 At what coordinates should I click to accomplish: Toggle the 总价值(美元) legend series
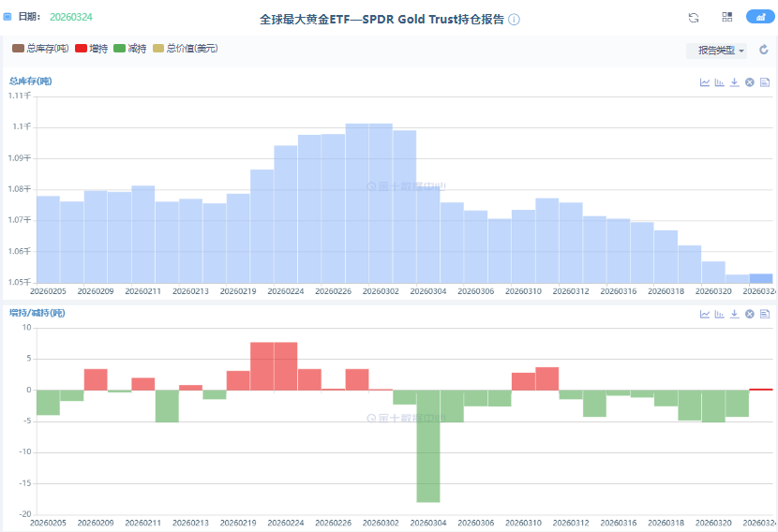tap(185, 48)
